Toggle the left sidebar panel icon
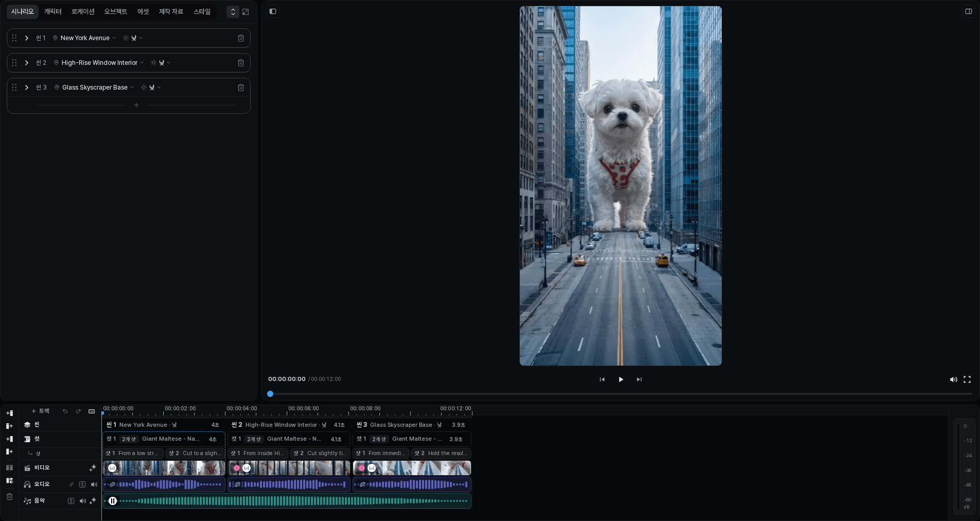Viewport: 980px width, 521px height. pyautogui.click(x=273, y=11)
